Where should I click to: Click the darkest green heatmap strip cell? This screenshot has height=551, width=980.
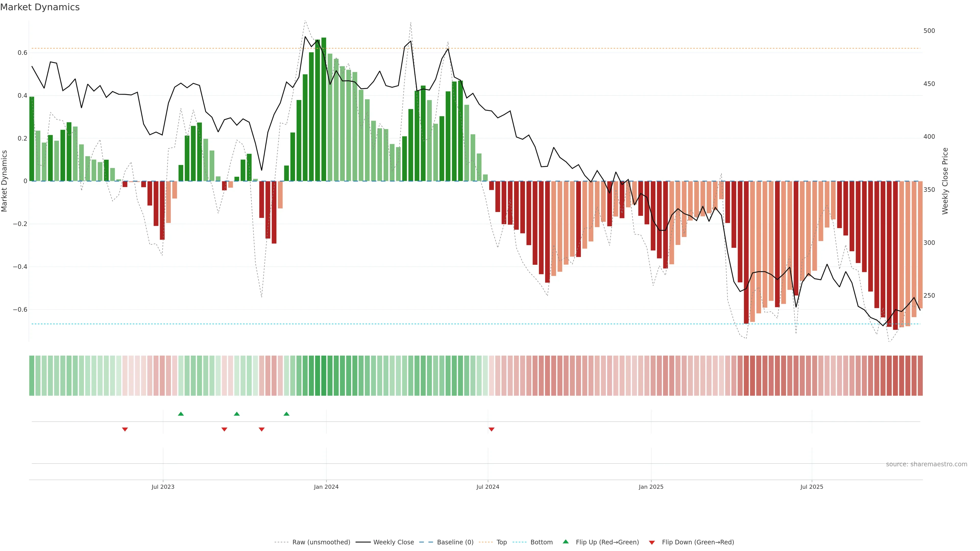click(323, 376)
